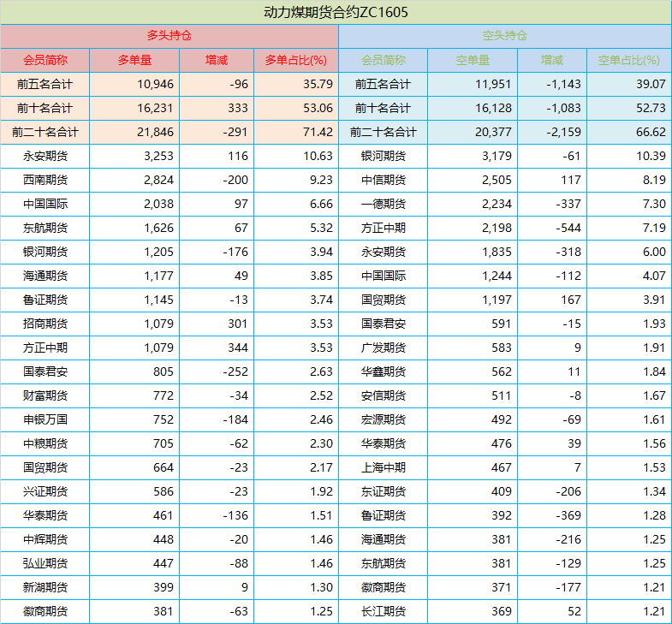Click the title 动力煤期货合约ZC1605

pyautogui.click(x=336, y=12)
